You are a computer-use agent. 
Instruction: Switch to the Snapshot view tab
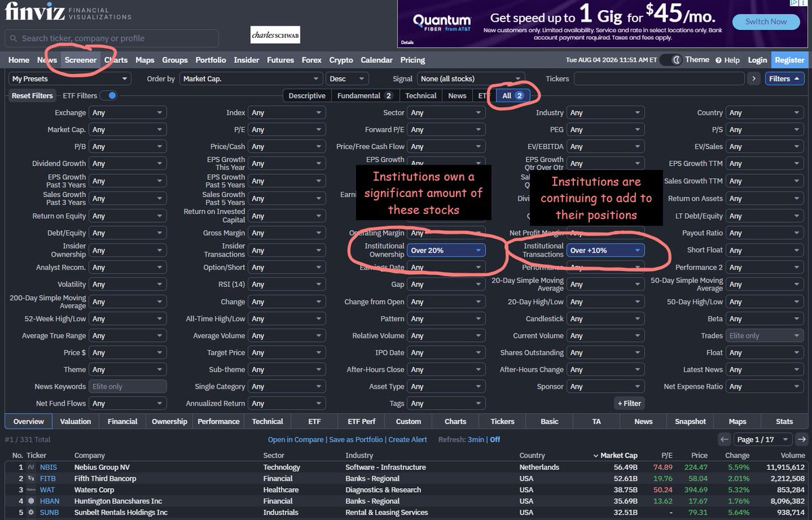690,421
